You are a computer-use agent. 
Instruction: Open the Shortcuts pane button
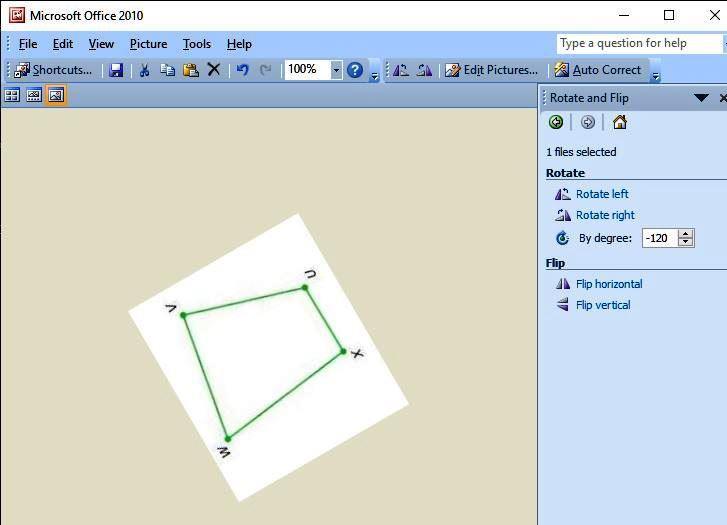pos(53,70)
